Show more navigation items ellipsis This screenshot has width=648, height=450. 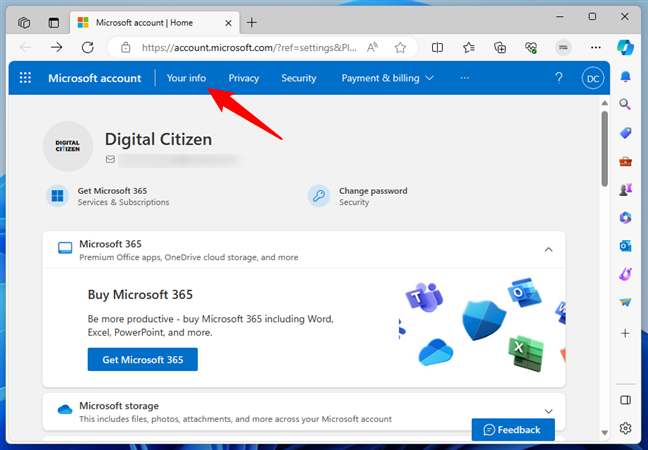pos(465,78)
